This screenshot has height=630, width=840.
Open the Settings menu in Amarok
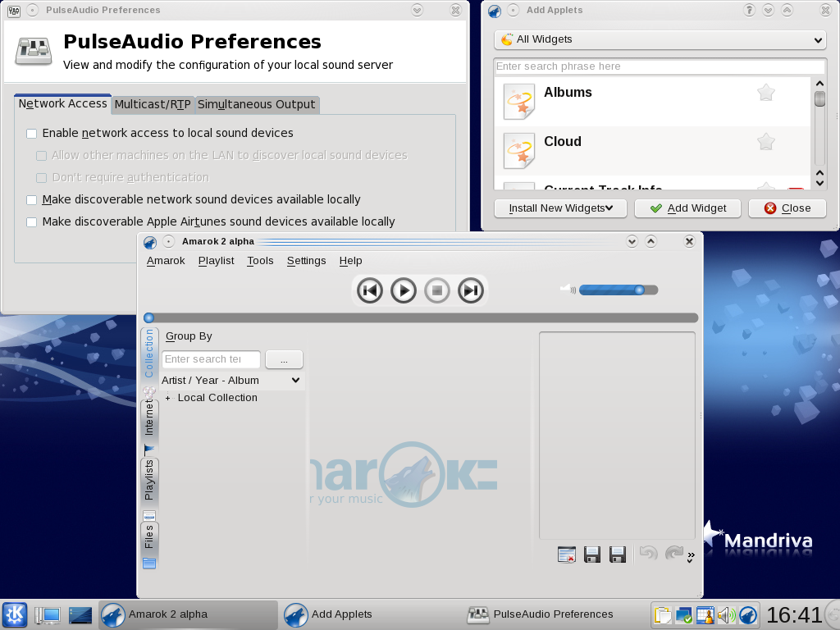tap(306, 261)
